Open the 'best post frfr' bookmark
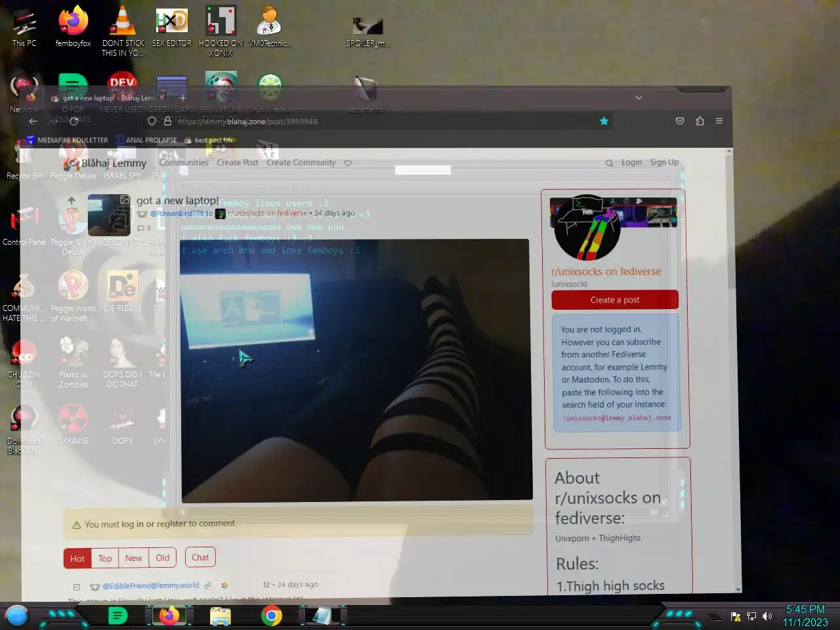 [x=209, y=140]
